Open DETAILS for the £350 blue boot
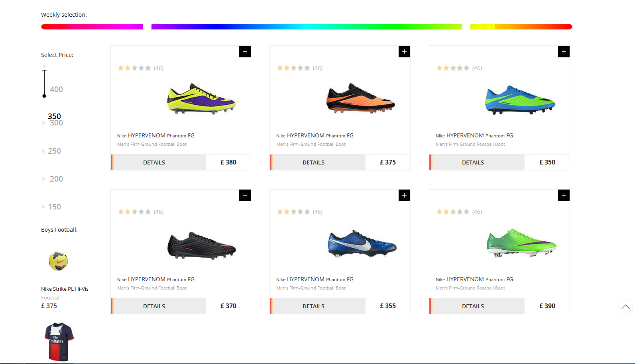This screenshot has height=364, width=635. (473, 162)
